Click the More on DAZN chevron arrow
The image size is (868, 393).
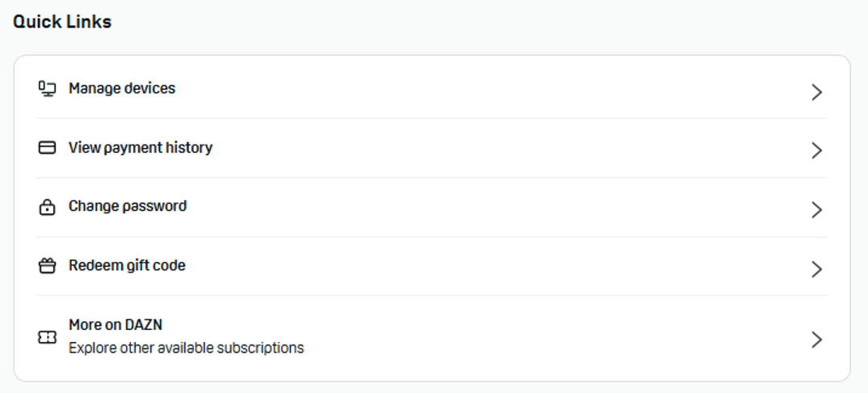pos(816,340)
